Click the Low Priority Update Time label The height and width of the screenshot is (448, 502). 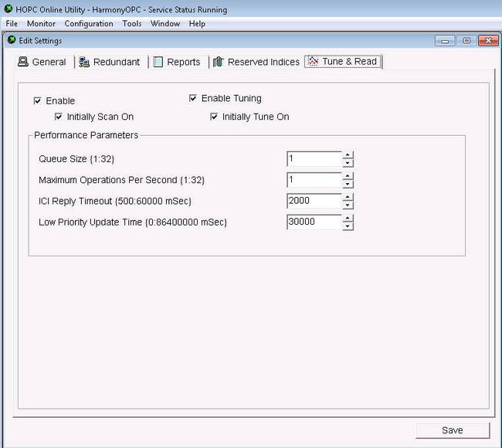[133, 222]
